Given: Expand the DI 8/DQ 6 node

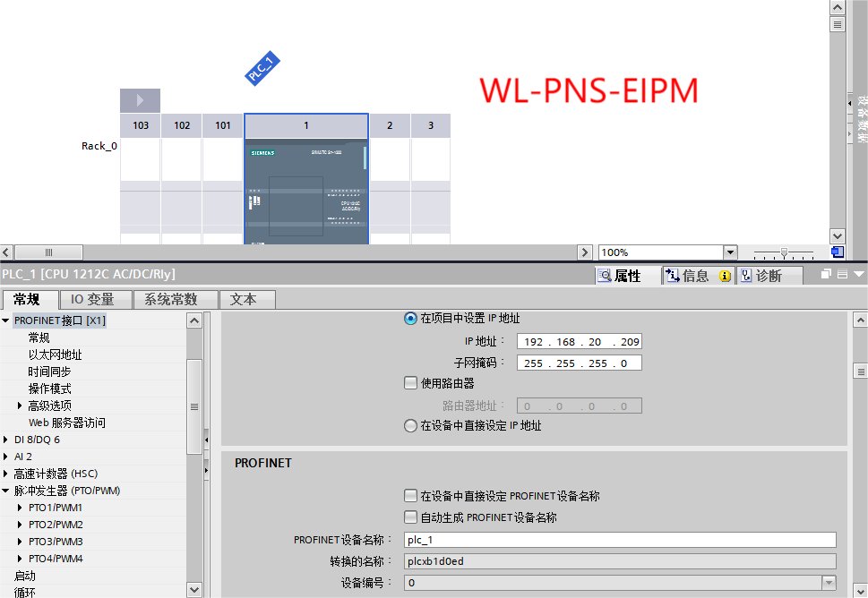Looking at the screenshot, I should click(5, 440).
